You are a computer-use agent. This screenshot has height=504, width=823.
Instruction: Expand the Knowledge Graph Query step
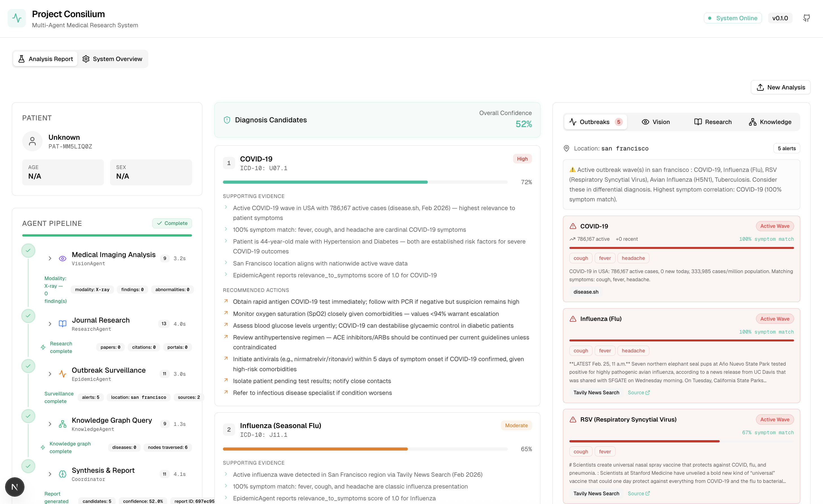pyautogui.click(x=50, y=424)
